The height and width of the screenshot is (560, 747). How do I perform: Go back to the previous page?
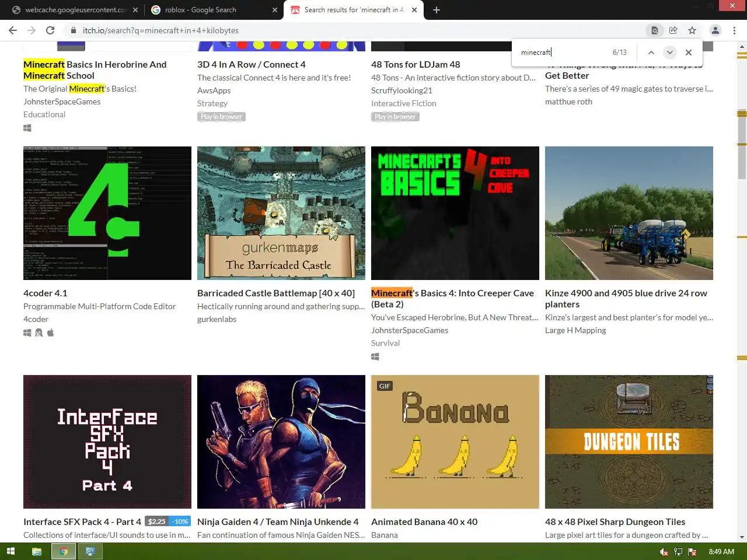[x=13, y=30]
